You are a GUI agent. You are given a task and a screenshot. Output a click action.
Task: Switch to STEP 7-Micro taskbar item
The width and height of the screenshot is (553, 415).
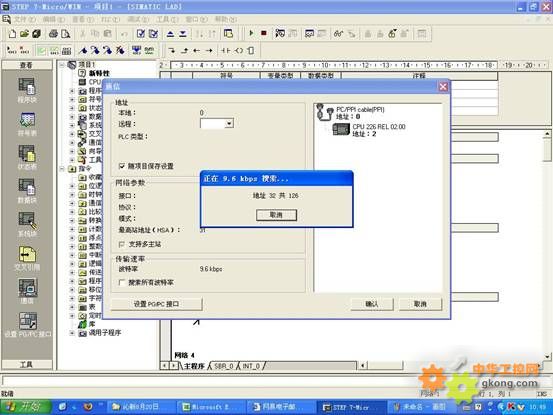(351, 407)
